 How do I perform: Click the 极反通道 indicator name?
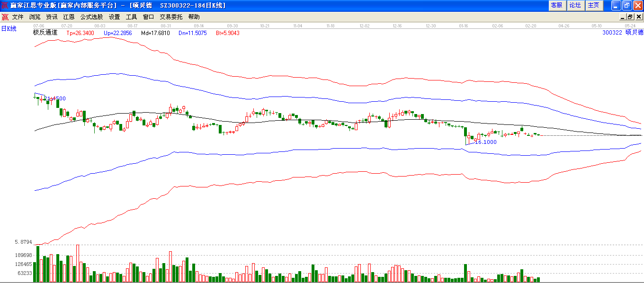pos(45,33)
